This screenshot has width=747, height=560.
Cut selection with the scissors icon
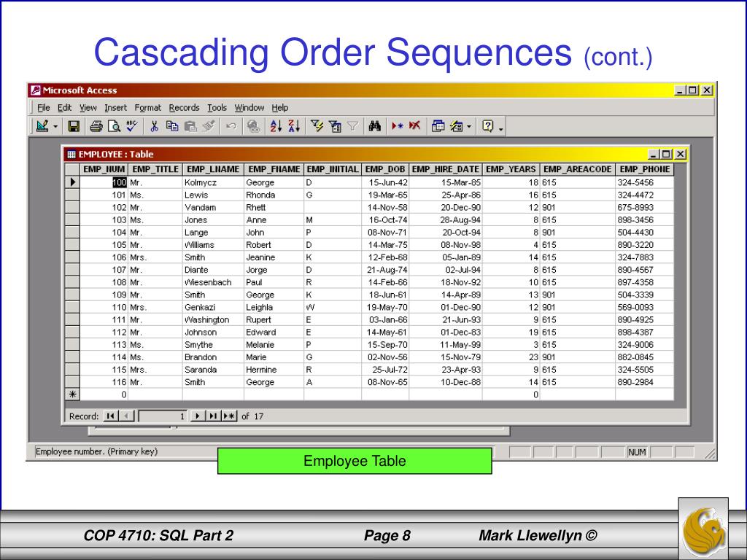154,126
